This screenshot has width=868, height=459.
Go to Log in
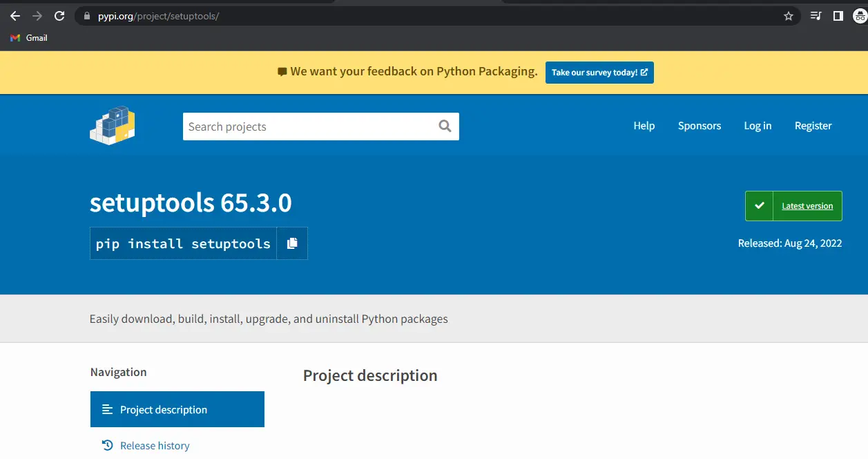click(758, 126)
